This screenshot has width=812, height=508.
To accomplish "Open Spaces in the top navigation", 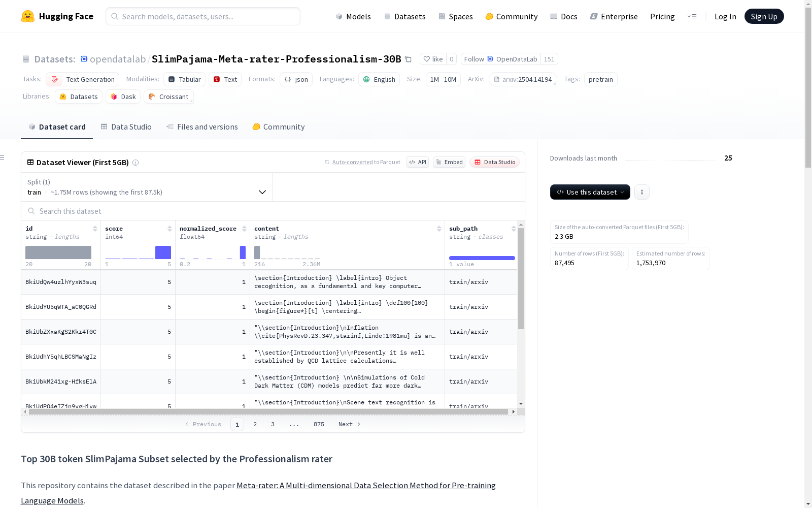I will [456, 16].
